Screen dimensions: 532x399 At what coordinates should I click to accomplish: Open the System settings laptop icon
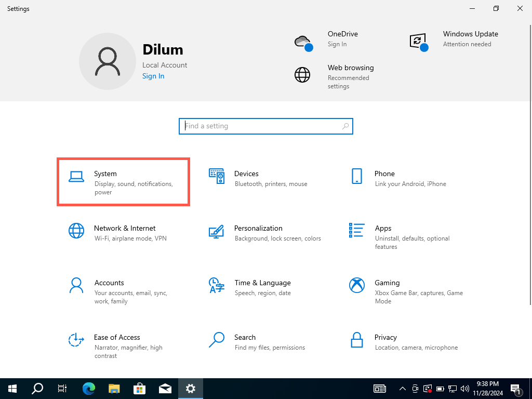pos(76,177)
